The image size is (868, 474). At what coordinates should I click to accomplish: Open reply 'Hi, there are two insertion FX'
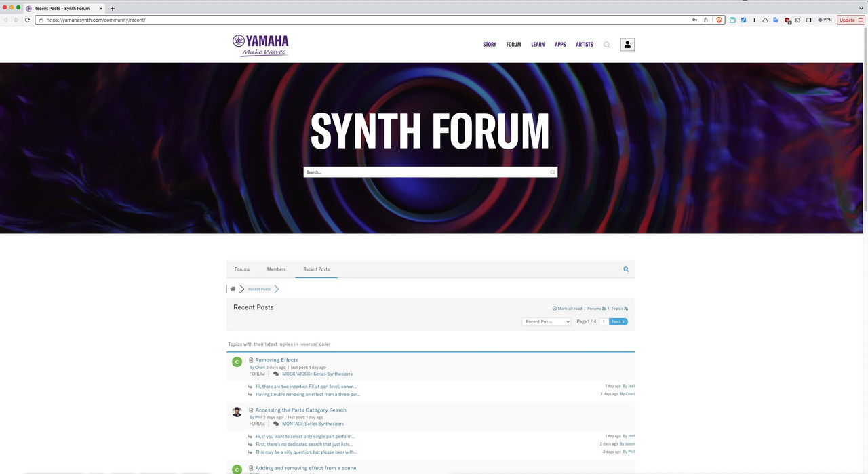(306, 387)
